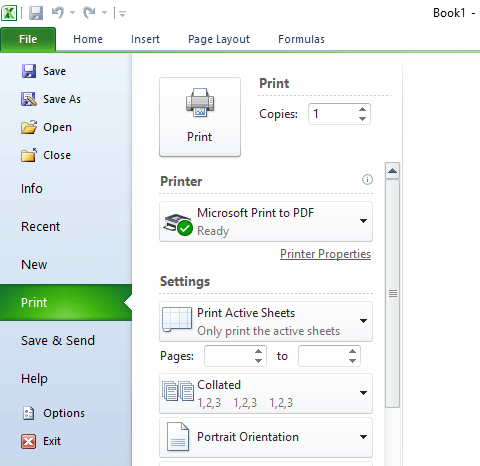
Task: Click the Close folder icon in sidebar
Action: click(29, 155)
